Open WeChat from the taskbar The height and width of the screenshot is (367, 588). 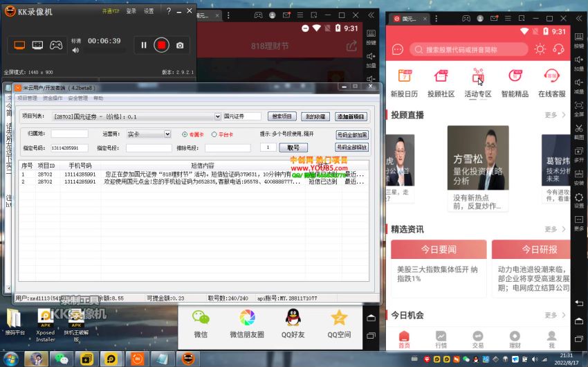[61, 359]
